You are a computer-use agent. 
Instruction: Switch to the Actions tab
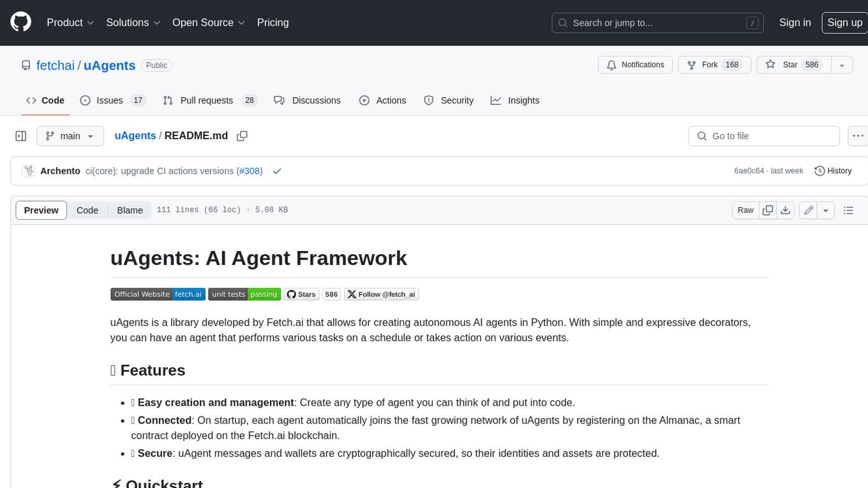382,100
